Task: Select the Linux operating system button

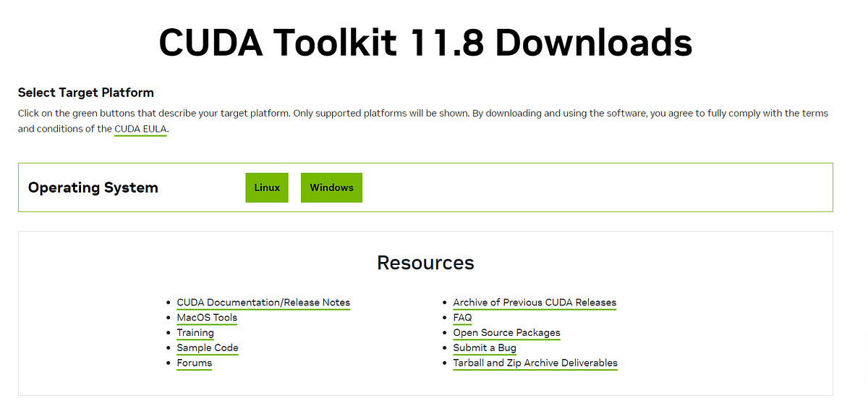Action: 267,187
